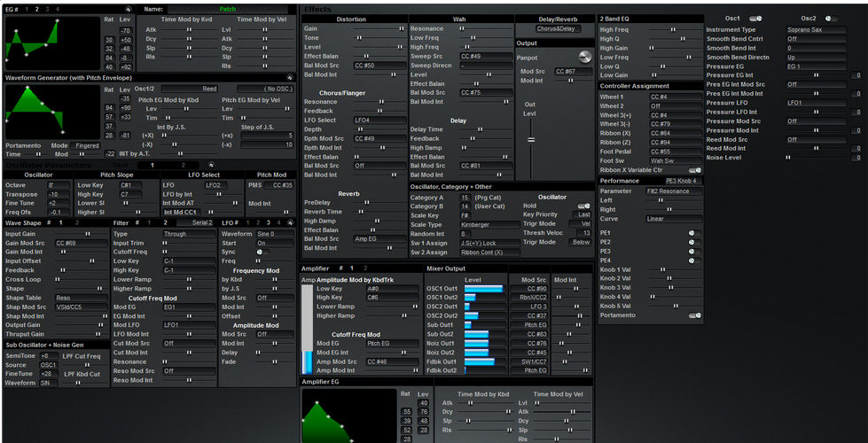Switch to EG # 4 tab

(58, 10)
